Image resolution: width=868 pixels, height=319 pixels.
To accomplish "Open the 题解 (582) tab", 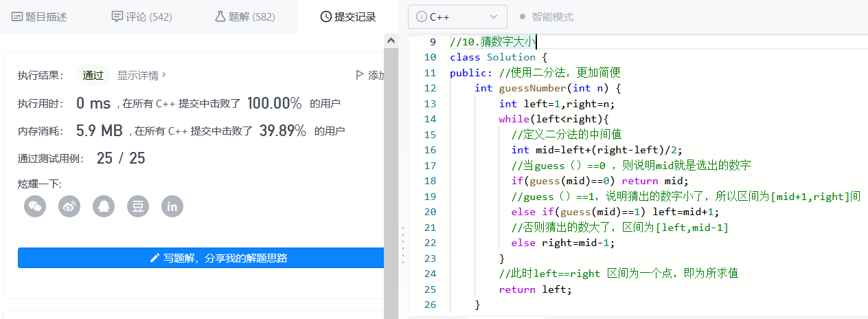I will 244,16.
